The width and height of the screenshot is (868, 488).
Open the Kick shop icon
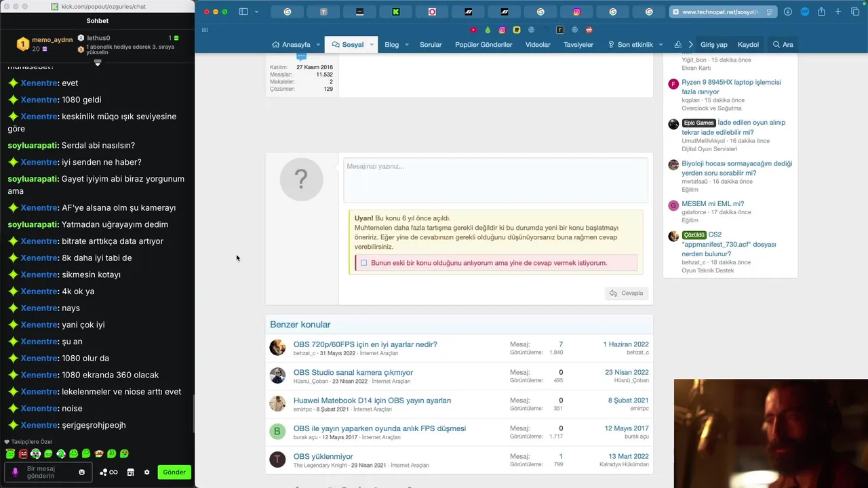point(131,472)
